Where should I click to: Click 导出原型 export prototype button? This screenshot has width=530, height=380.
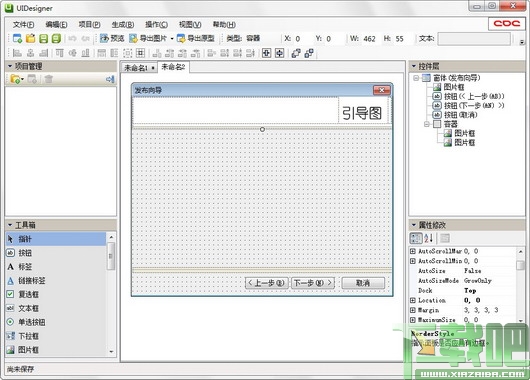(x=196, y=39)
